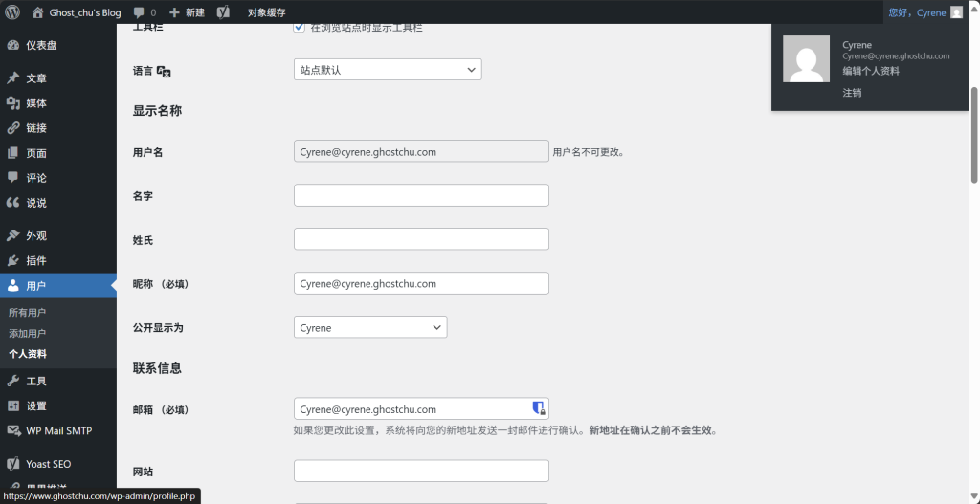Click the 用户名不可更改 note text
Image resolution: width=980 pixels, height=504 pixels.
point(589,152)
